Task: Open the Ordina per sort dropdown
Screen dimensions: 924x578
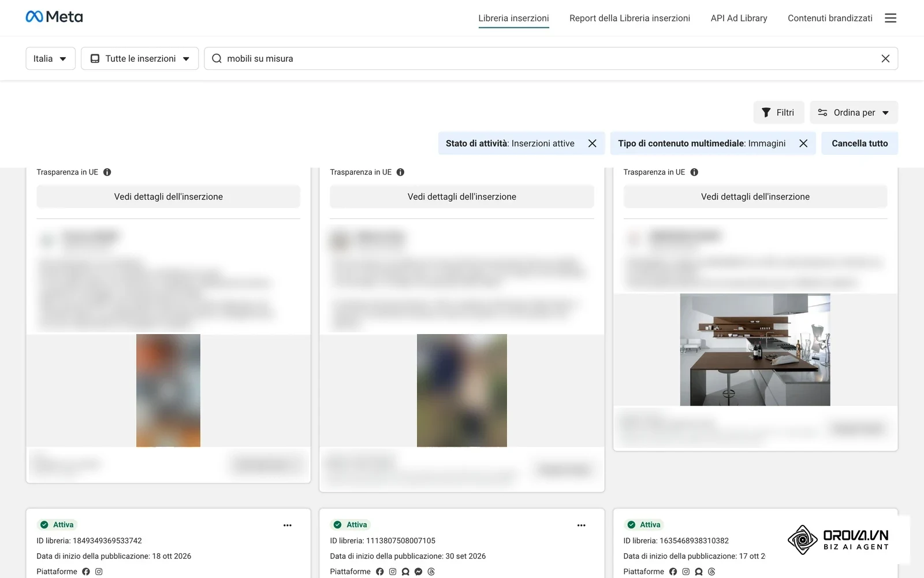Action: coord(854,112)
